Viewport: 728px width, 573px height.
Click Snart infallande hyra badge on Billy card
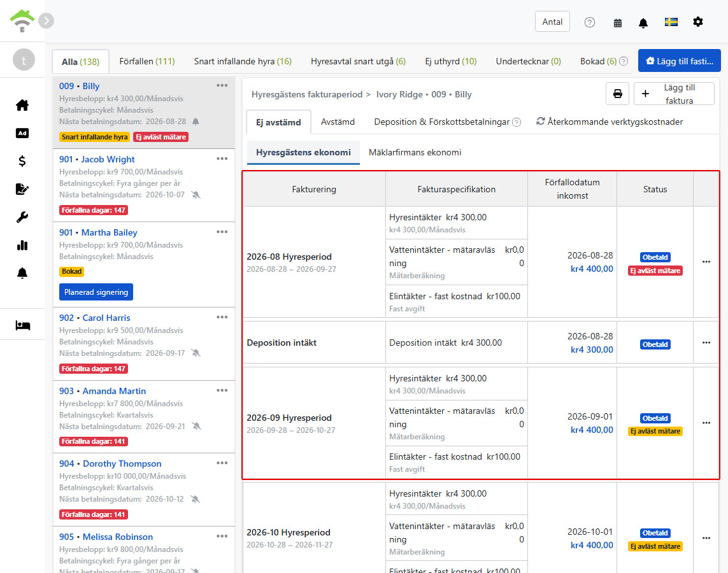coord(95,137)
